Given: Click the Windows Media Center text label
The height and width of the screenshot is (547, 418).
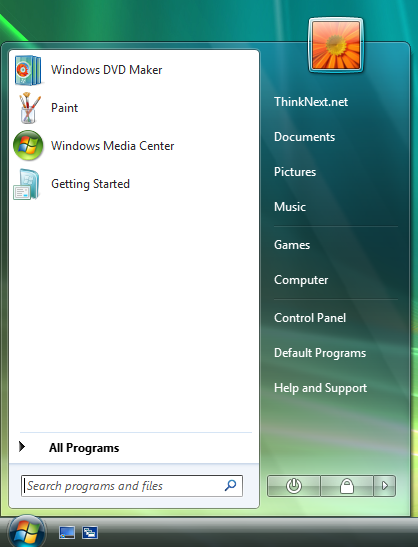Looking at the screenshot, I should [x=112, y=146].
